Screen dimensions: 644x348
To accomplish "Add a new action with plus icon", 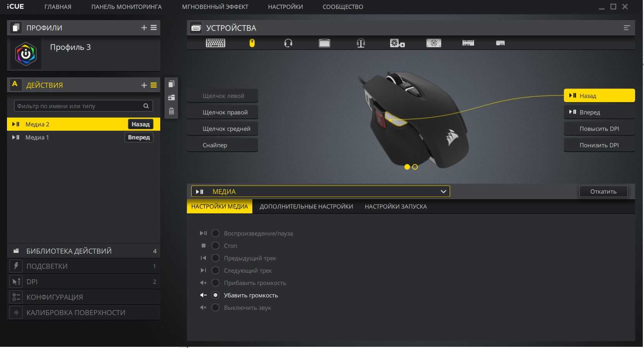I will (144, 85).
